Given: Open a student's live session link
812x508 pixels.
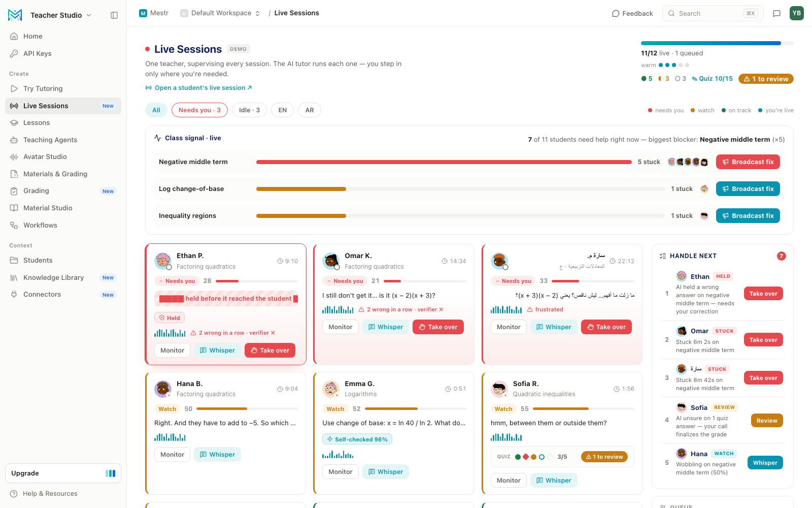Looking at the screenshot, I should (198, 88).
